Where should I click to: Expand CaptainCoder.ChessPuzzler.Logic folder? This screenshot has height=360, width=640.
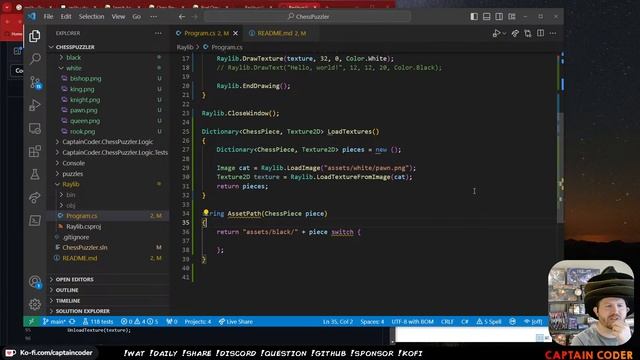click(x=108, y=142)
